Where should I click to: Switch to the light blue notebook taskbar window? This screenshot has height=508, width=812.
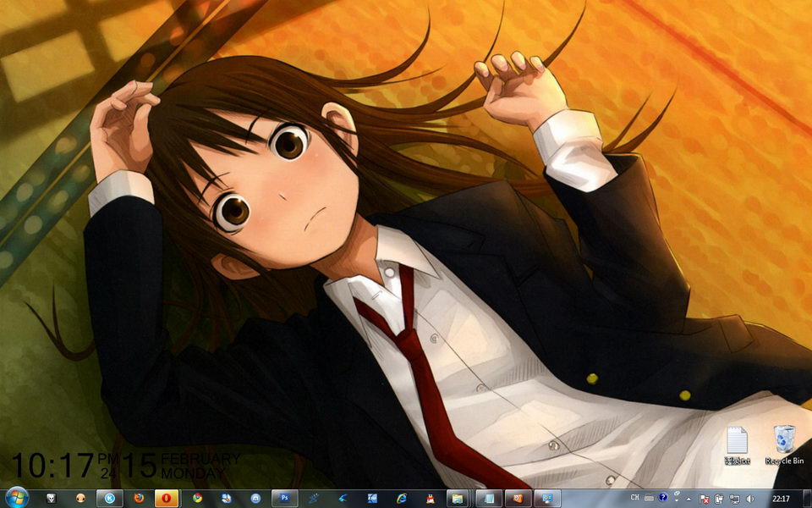point(488,498)
